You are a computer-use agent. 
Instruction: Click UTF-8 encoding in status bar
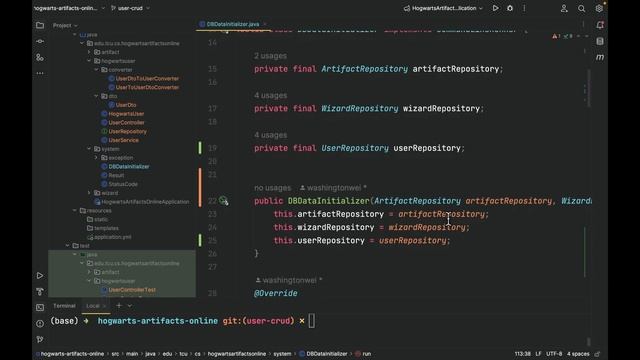pyautogui.click(x=554, y=354)
